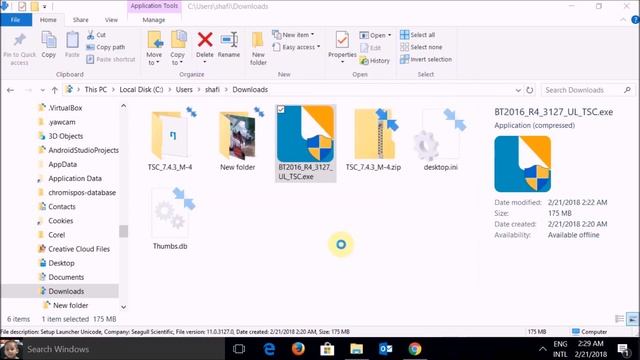Uncheck the BT2016_R4_3127_UL_TSC.exe checkbox
Screen dimensions: 640x360
click(x=281, y=109)
